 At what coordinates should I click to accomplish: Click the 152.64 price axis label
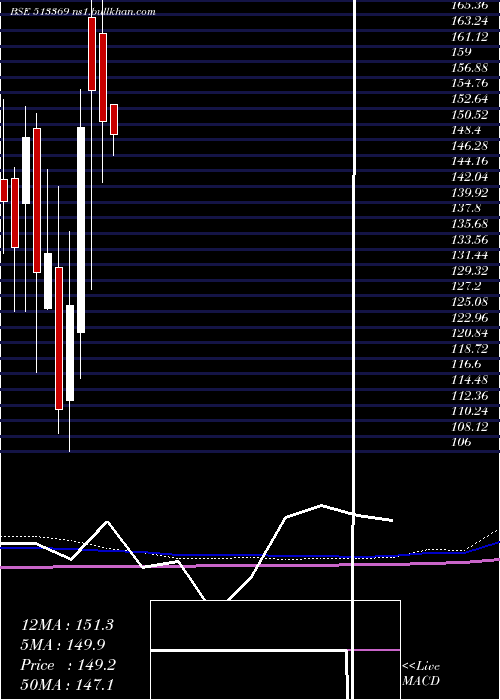click(x=469, y=99)
